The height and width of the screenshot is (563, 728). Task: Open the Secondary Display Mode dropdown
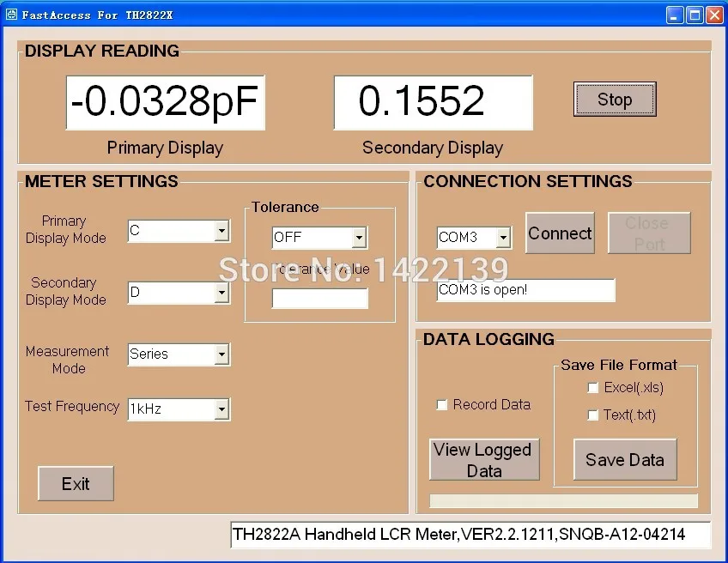222,293
